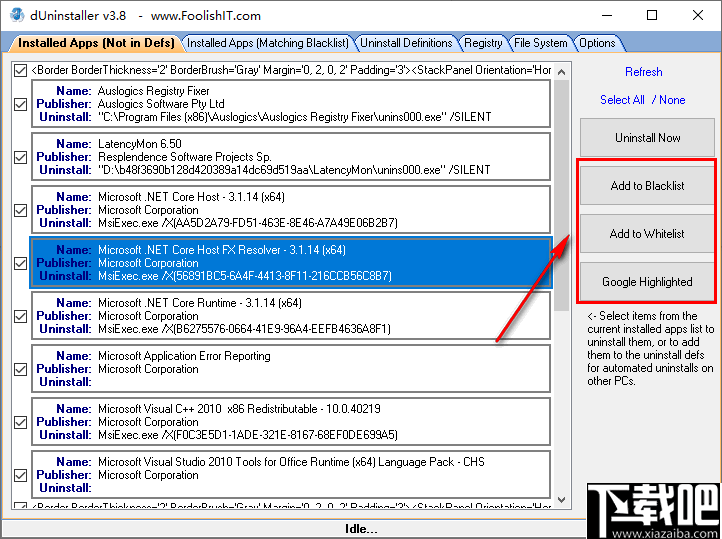Select the Auslogics Registry Fixer name text
The image size is (722, 539).
click(x=153, y=91)
